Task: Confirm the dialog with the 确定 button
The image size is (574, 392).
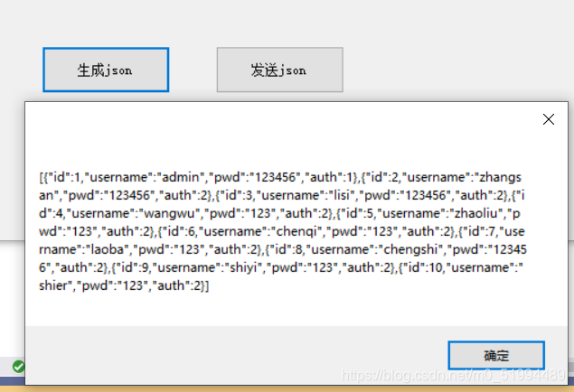Action: coord(496,355)
